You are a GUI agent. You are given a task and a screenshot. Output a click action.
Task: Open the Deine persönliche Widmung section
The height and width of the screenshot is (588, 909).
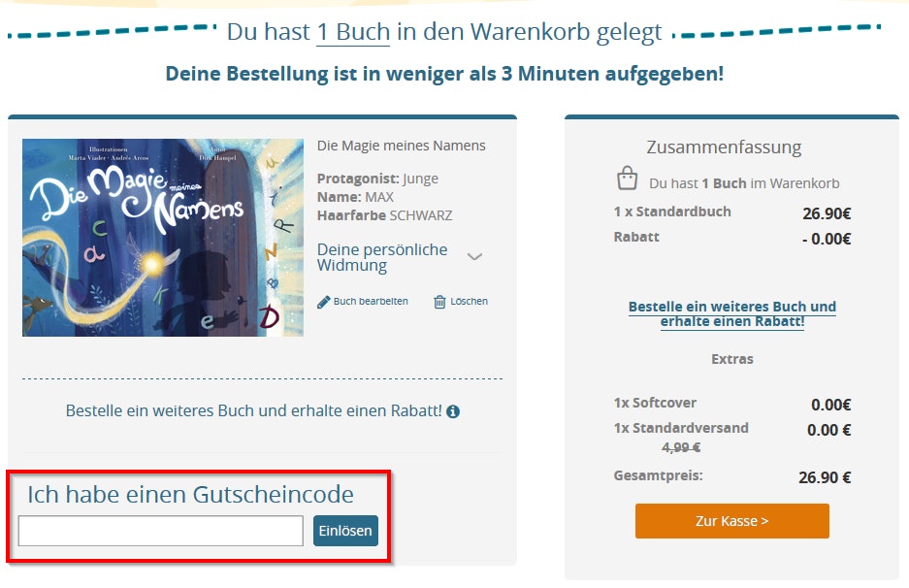(382, 257)
